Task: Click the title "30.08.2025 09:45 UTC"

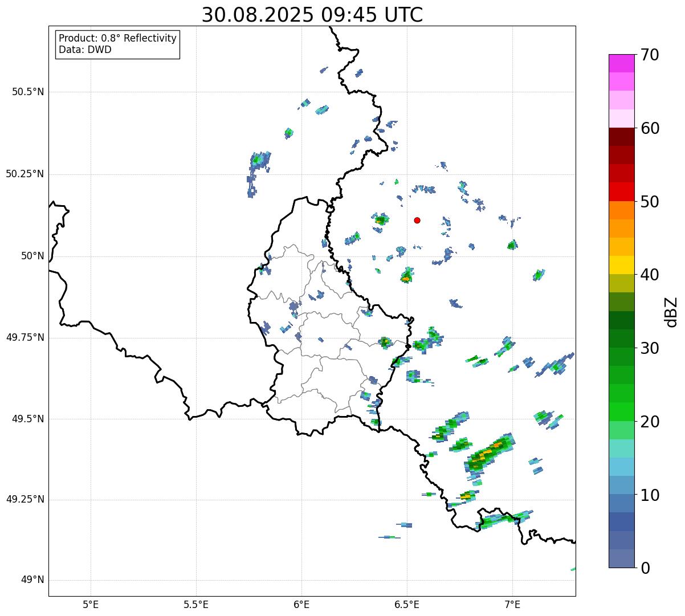Action: point(312,15)
